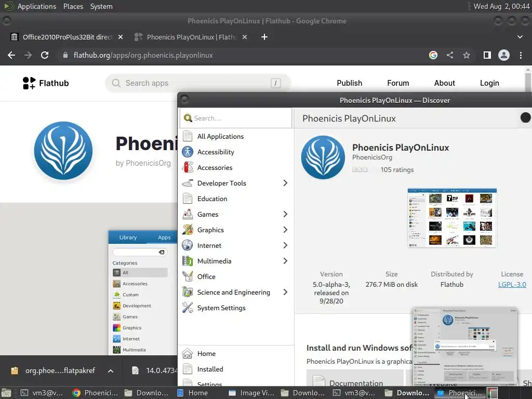Bookmark page with the star icon

(467, 55)
